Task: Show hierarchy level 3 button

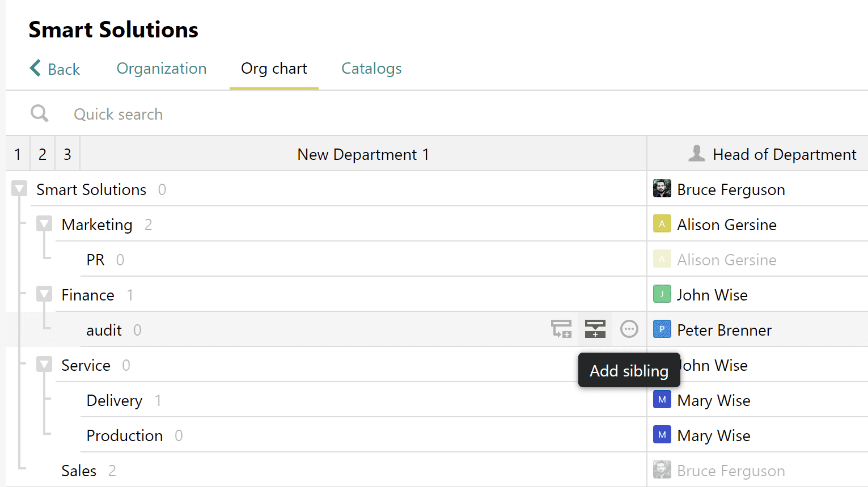Action: coord(67,154)
